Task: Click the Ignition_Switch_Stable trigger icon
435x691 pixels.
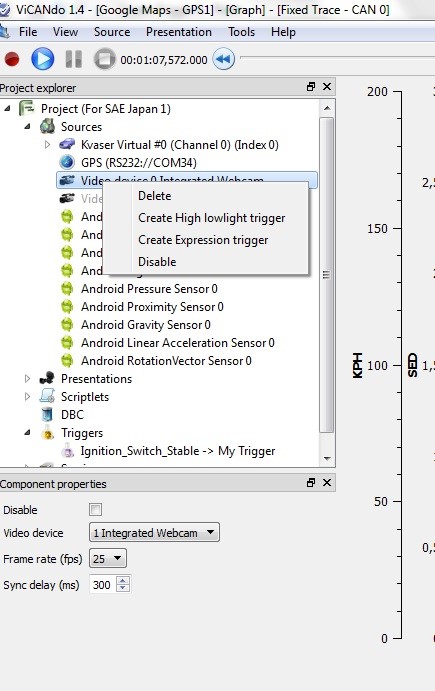Action: (67, 451)
